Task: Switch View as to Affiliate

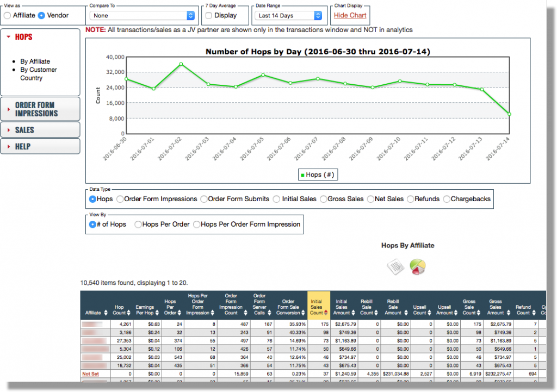Action: 8,16
